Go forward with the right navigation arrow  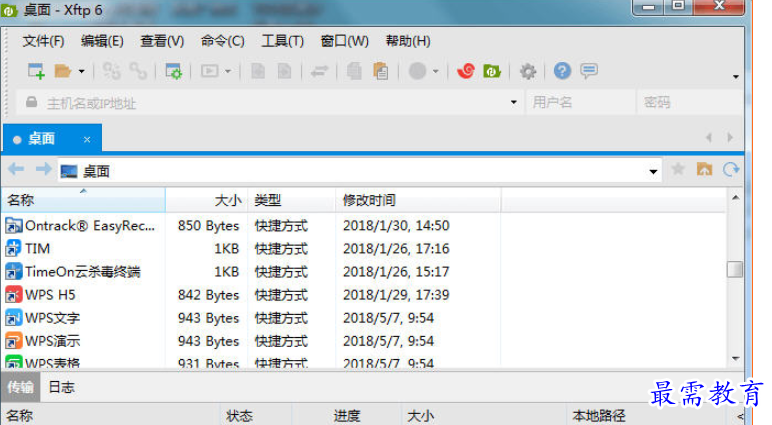[43, 169]
